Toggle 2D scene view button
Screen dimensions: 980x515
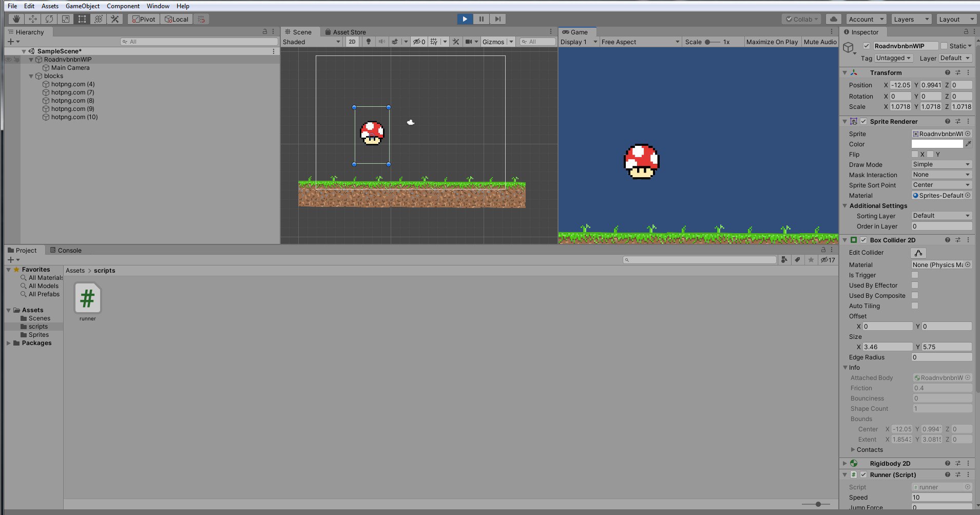352,42
